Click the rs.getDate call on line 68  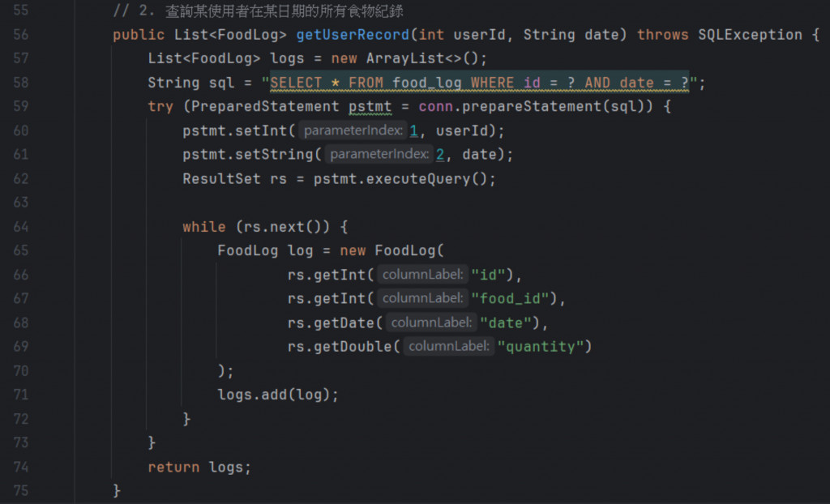335,323
